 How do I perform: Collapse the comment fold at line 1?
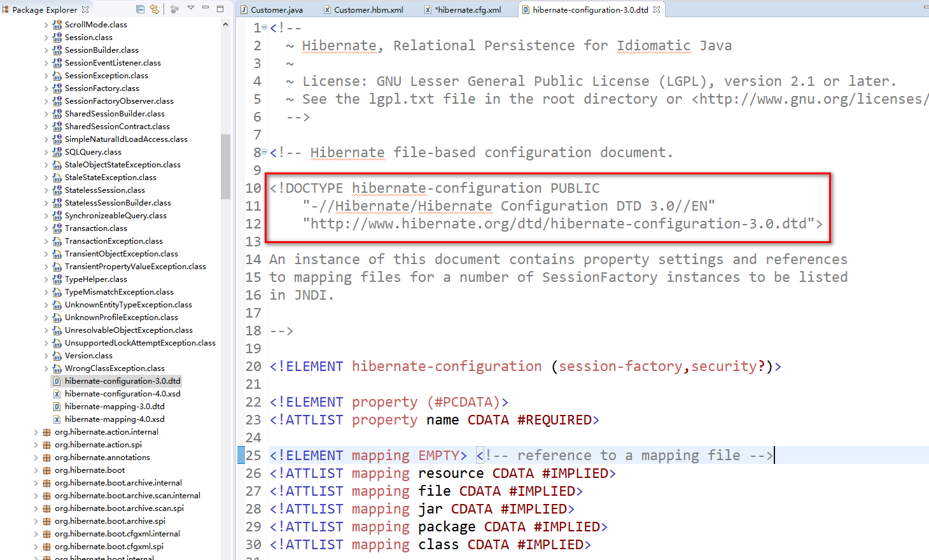(x=265, y=28)
